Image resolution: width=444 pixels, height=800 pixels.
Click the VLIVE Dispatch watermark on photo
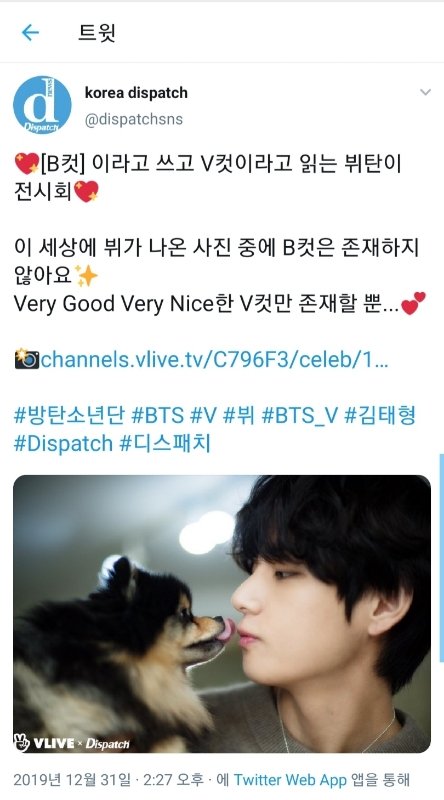click(x=71, y=742)
